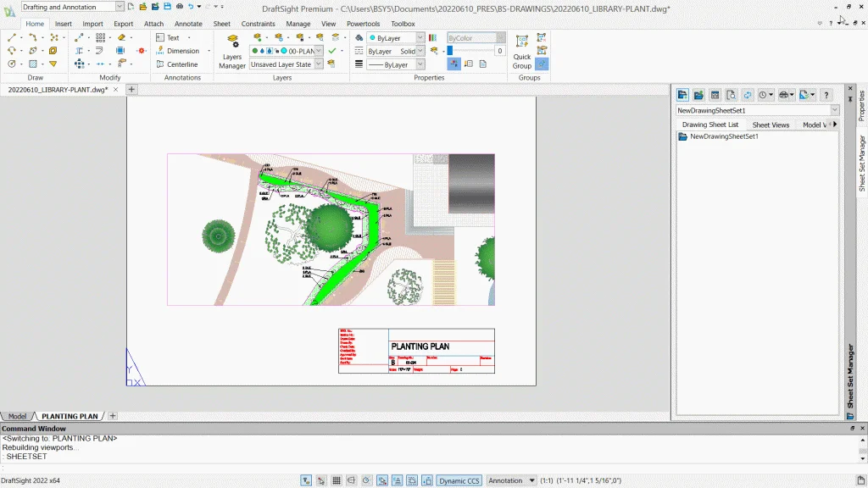This screenshot has height=488, width=868.
Task: Click the Quick Group tool
Action: pos(522,52)
